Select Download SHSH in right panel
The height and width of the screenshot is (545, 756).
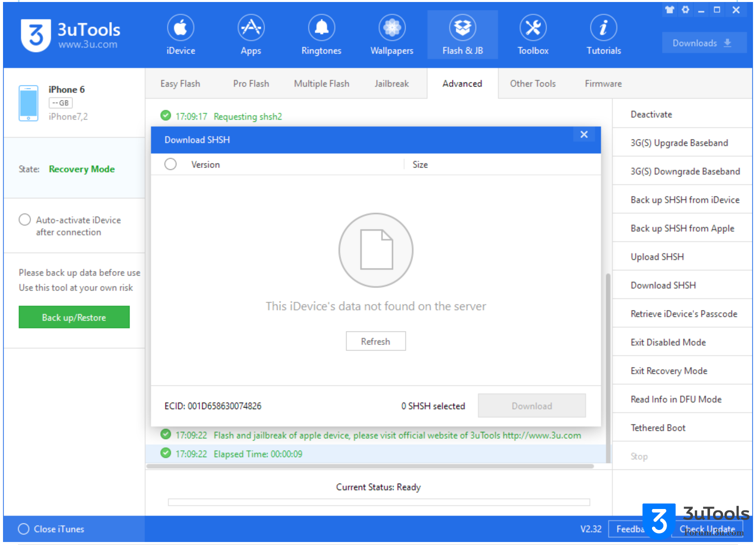pyautogui.click(x=682, y=285)
